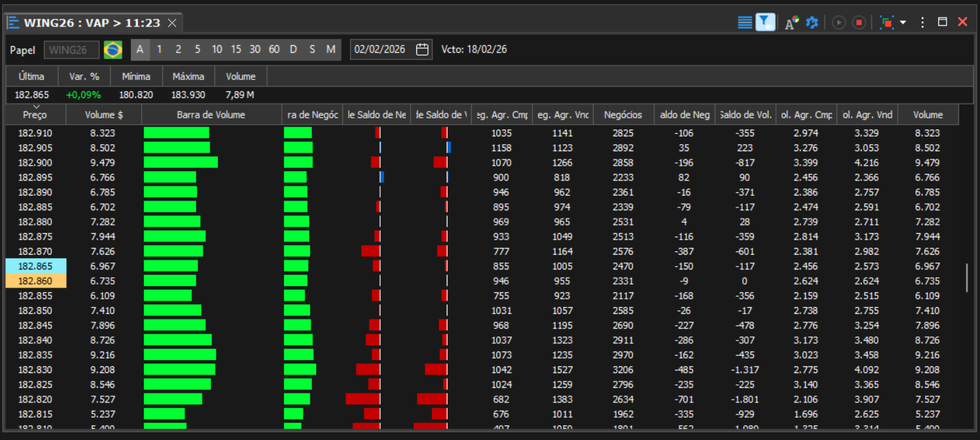980x440 pixels.
Task: Click the horizontal lines row-highlight icon
Action: pyautogui.click(x=745, y=22)
